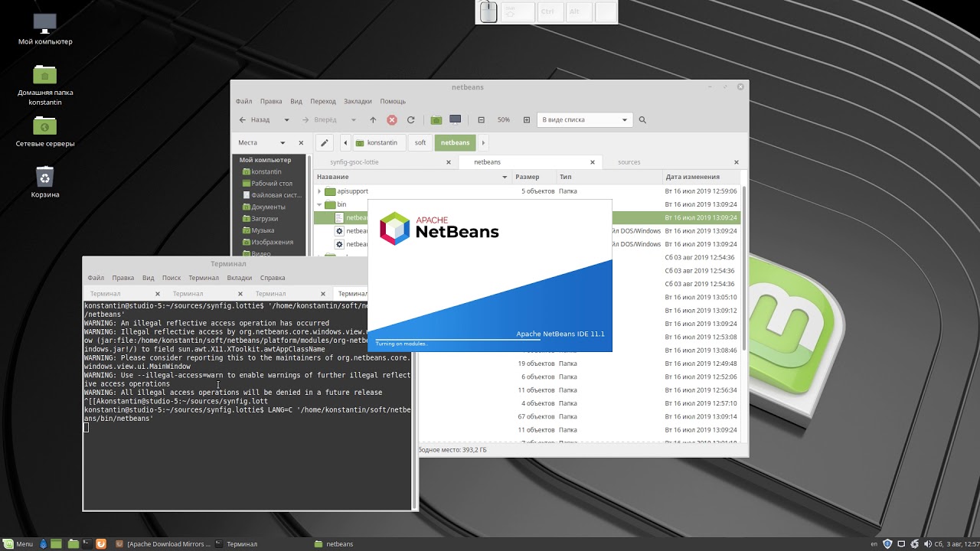This screenshot has width=980, height=551.
Task: Close first Терминал tab
Action: click(158, 294)
